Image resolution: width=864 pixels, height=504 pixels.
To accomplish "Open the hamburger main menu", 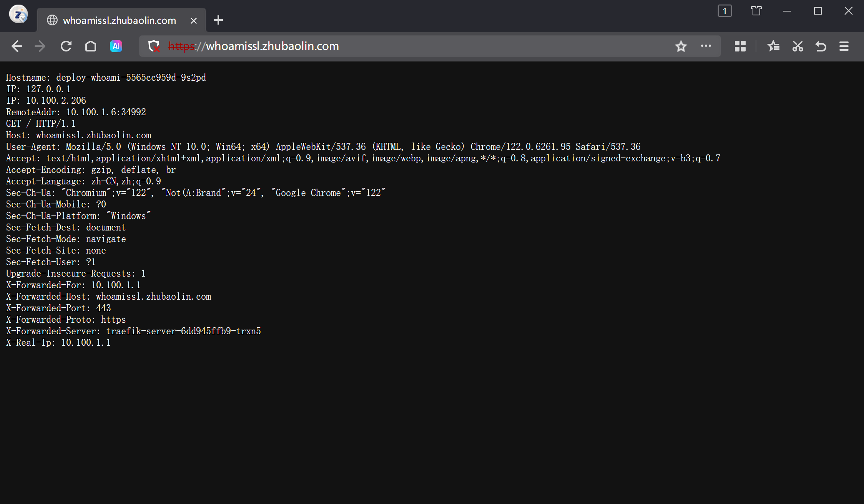I will click(844, 46).
